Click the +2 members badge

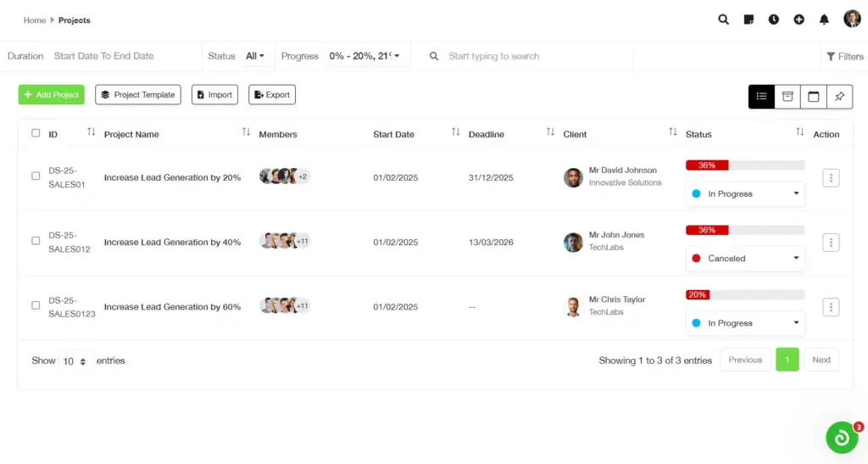[303, 176]
